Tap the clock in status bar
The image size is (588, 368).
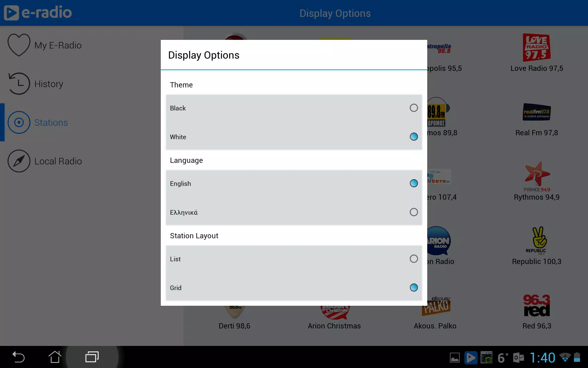pos(542,358)
